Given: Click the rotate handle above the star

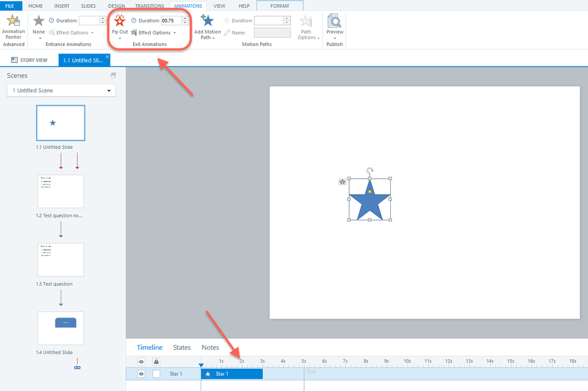Looking at the screenshot, I should tap(370, 171).
